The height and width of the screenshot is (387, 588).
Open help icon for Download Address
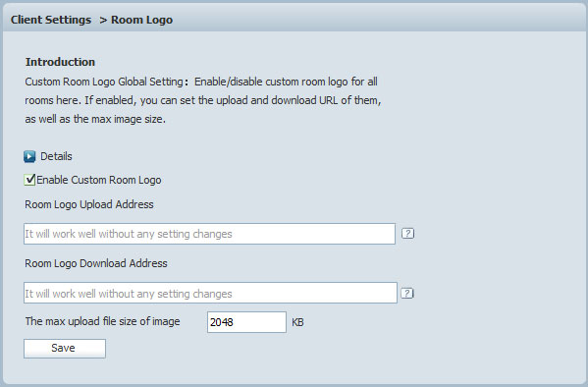407,293
